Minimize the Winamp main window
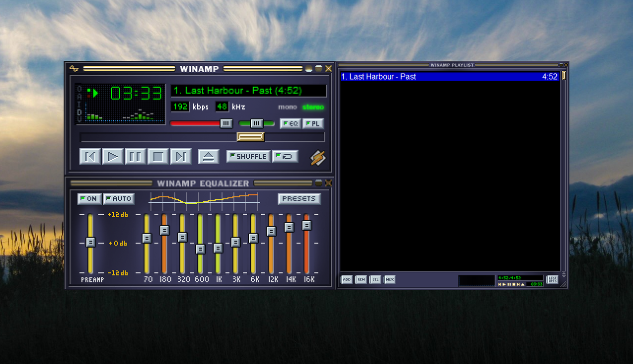 pos(309,69)
